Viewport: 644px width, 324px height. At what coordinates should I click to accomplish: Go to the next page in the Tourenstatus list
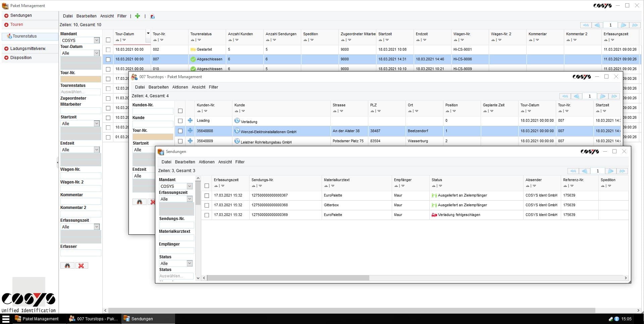point(623,25)
